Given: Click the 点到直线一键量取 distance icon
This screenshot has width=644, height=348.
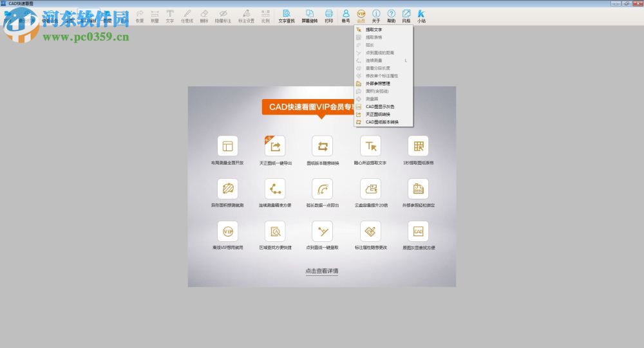Looking at the screenshot, I should point(323,232).
